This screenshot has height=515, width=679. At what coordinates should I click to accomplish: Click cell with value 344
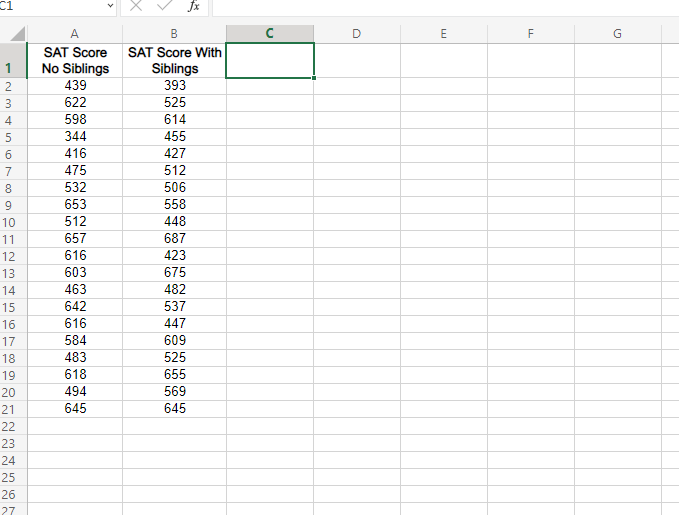pos(75,137)
